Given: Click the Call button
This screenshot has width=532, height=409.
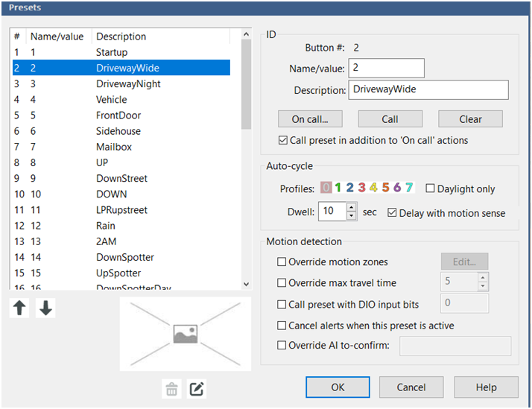Looking at the screenshot, I should [390, 119].
